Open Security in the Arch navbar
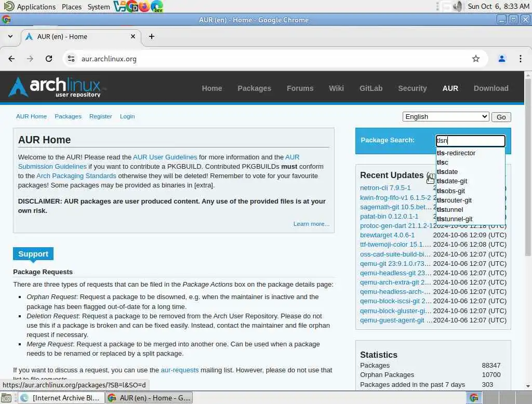Viewport: 532px width, 404px height. tap(412, 88)
